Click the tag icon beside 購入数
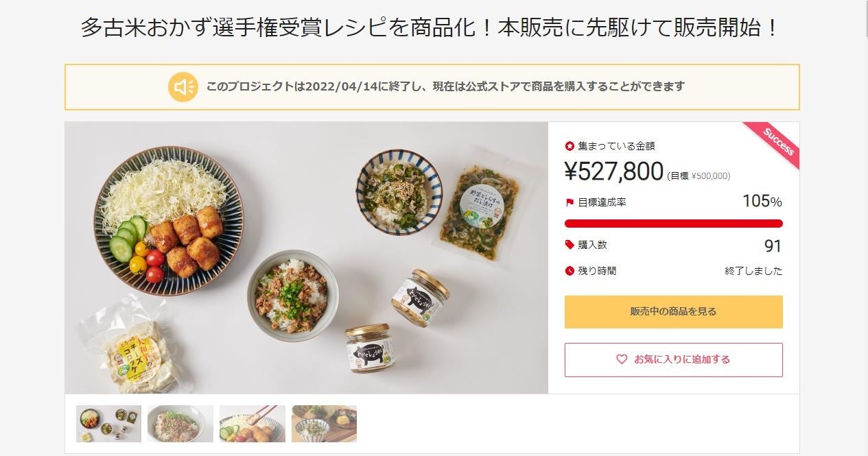 pyautogui.click(x=570, y=245)
